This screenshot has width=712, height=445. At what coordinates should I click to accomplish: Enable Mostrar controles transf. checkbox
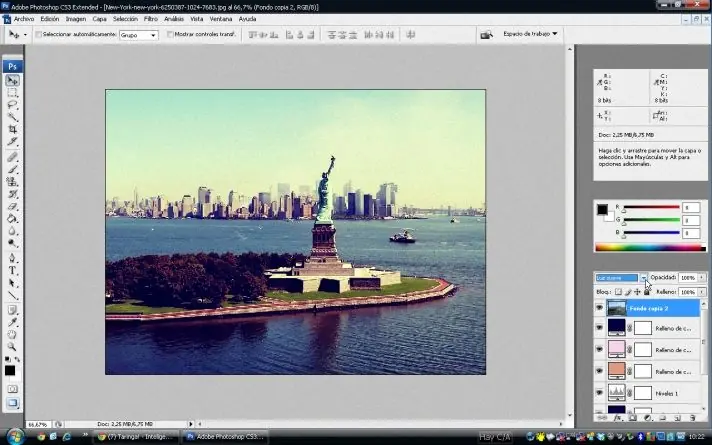pyautogui.click(x=169, y=34)
